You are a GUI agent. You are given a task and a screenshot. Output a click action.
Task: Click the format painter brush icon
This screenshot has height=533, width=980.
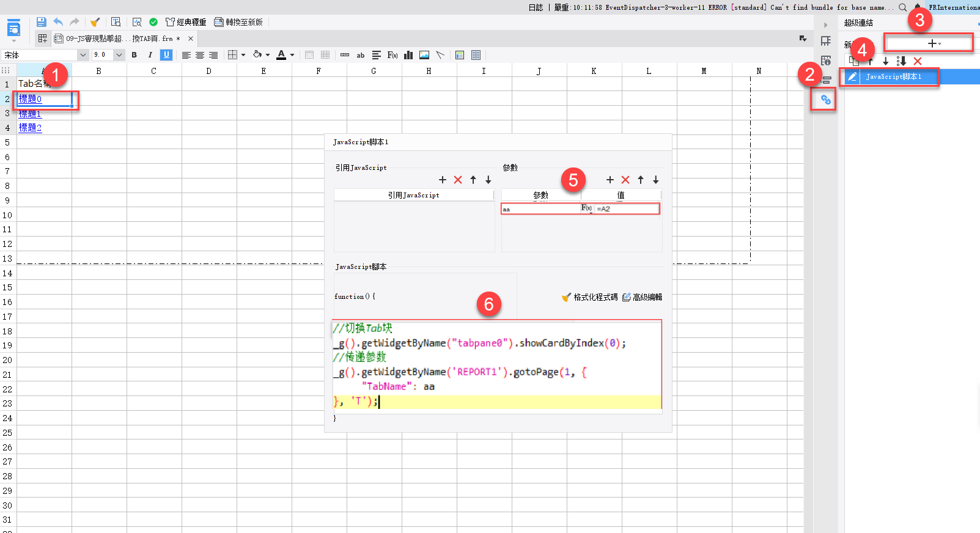95,22
